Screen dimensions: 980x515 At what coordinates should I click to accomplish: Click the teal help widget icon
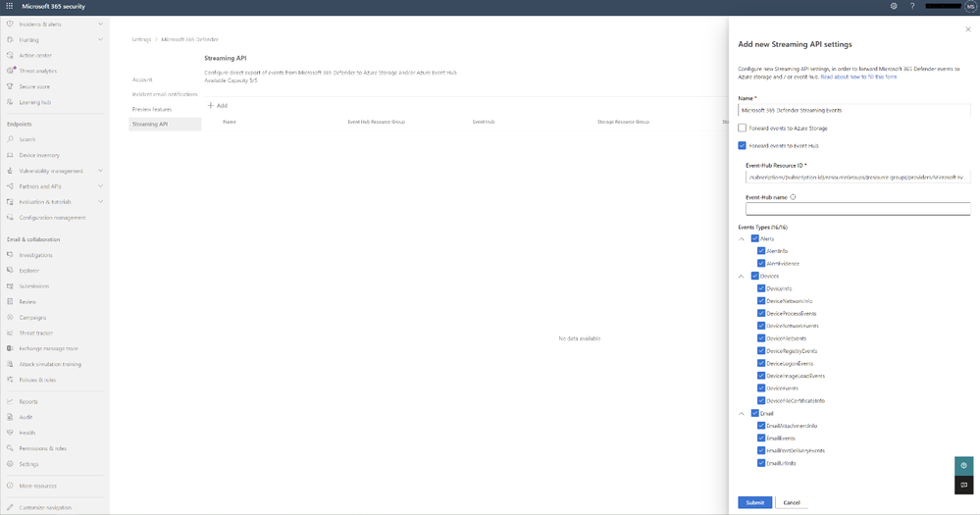point(963,466)
